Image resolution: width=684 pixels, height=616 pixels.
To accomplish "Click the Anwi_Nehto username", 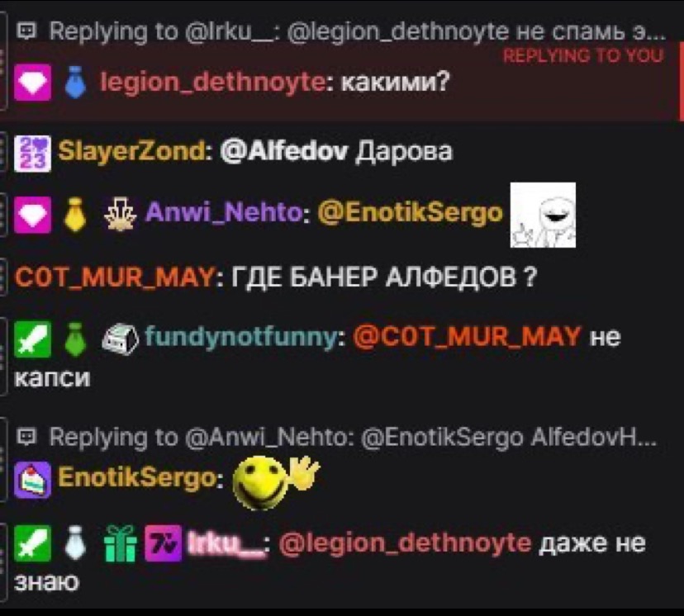I will click(x=224, y=213).
